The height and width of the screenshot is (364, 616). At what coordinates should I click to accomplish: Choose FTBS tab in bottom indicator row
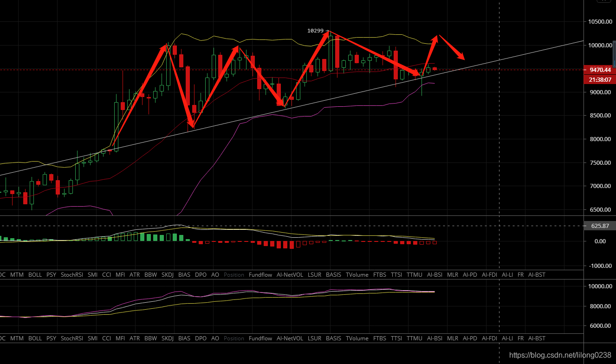pyautogui.click(x=380, y=338)
